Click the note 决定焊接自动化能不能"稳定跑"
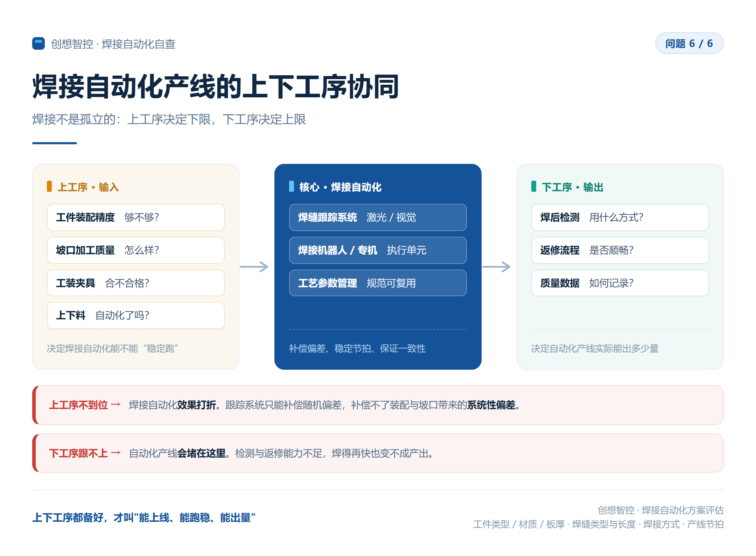This screenshot has height=556, width=756. tap(112, 348)
